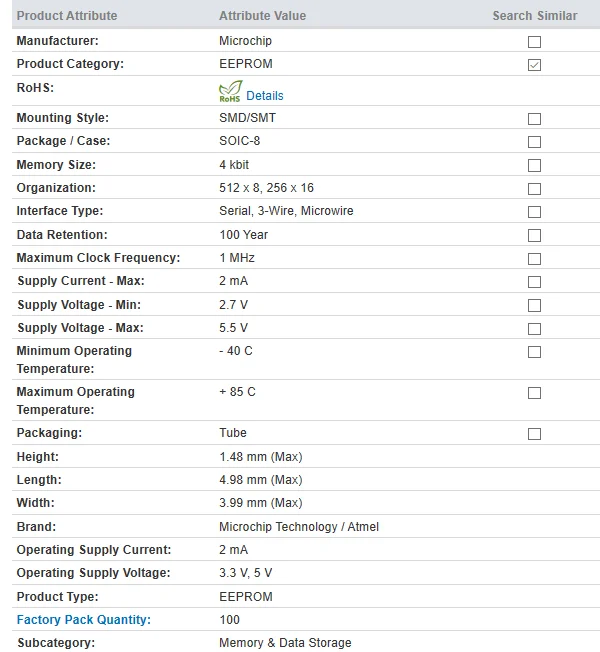The image size is (600, 652).
Task: Uncheck the Product Category EEPROM checkbox
Action: [x=534, y=65]
